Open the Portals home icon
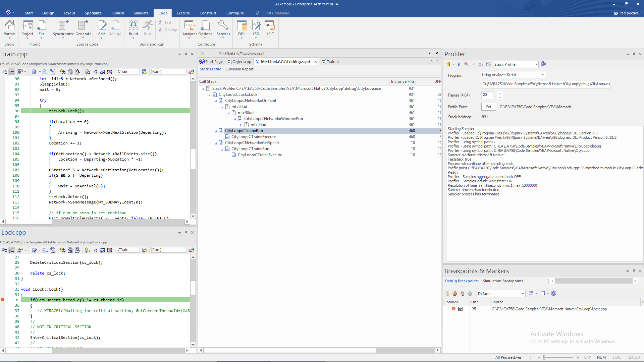The height and width of the screenshot is (362, 644). [x=9, y=26]
